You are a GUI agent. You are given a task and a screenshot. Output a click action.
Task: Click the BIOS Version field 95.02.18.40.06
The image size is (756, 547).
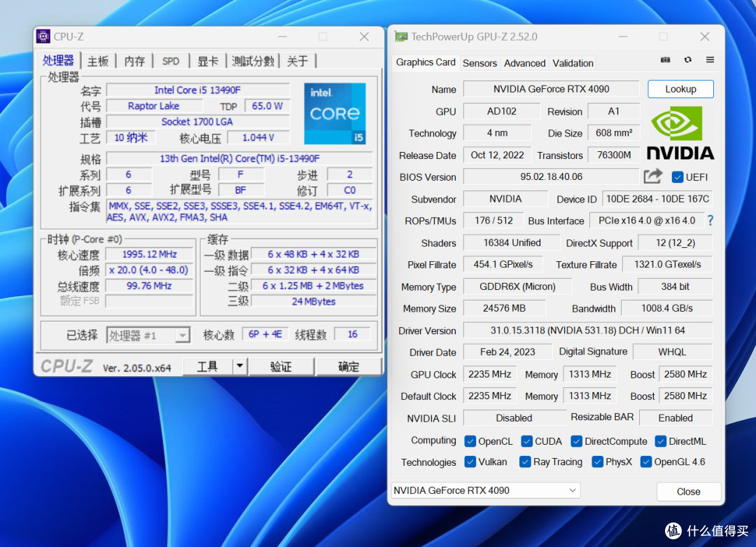(551, 177)
